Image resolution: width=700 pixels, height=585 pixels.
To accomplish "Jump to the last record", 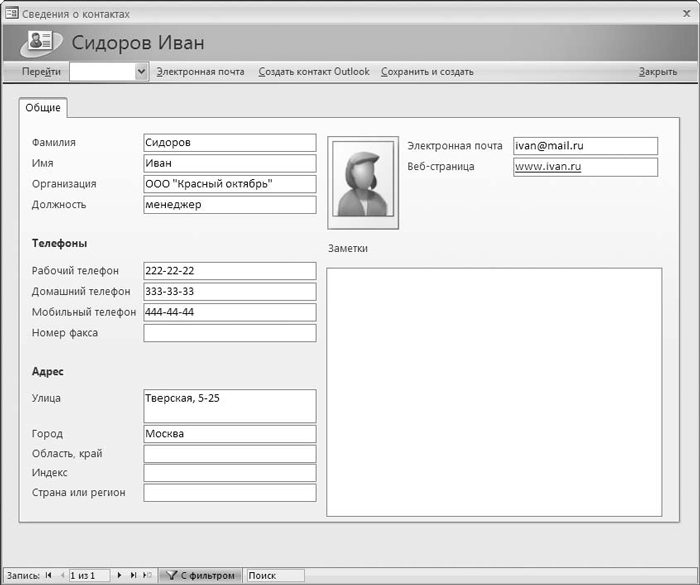I will pos(134,575).
